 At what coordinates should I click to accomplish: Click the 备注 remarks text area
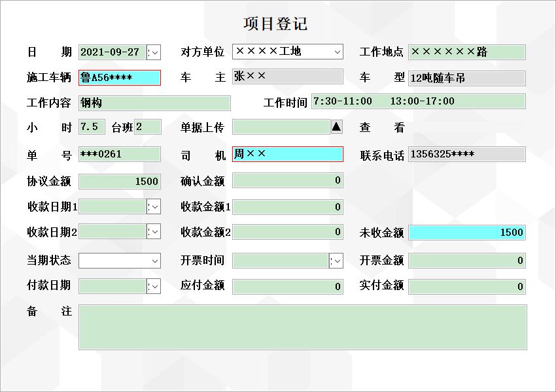pos(303,327)
